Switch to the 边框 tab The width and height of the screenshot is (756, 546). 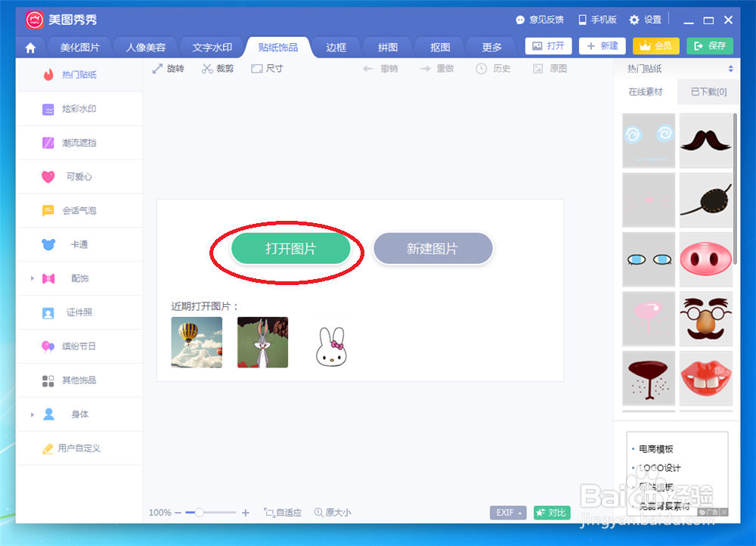coord(336,48)
